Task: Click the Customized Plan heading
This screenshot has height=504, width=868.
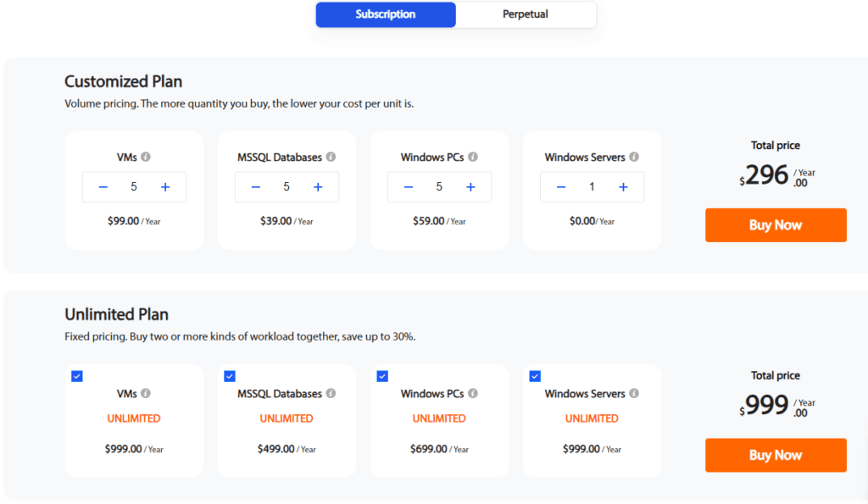Action: [x=124, y=81]
